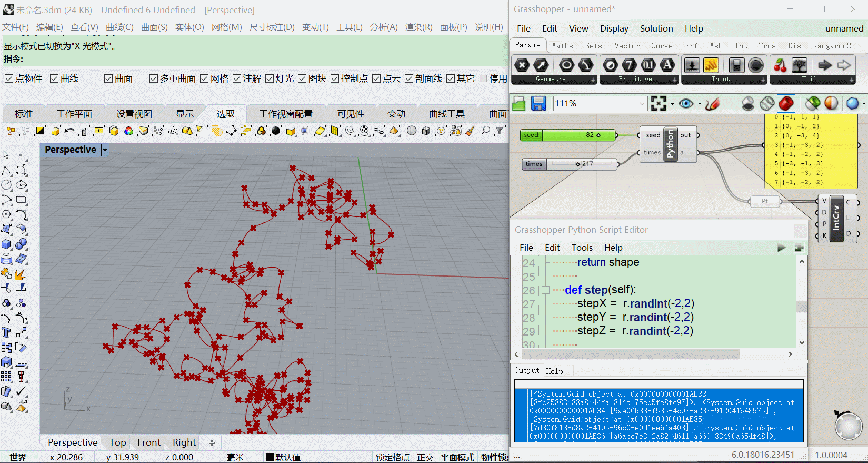This screenshot has width=868, height=463.
Task: Click the Integer '7' primitive parameter icon
Action: (630, 65)
